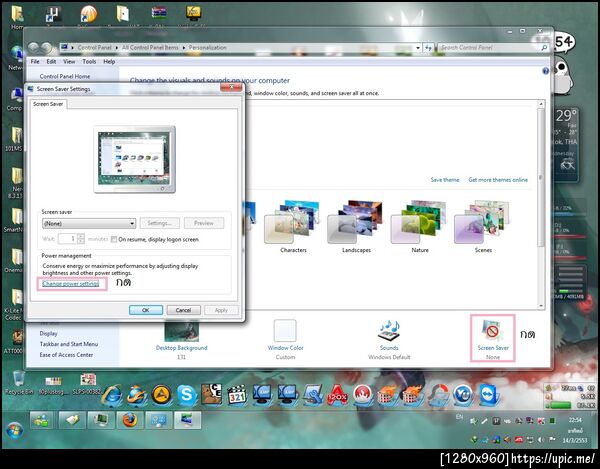Open the File menu
The height and width of the screenshot is (469, 600).
(35, 62)
